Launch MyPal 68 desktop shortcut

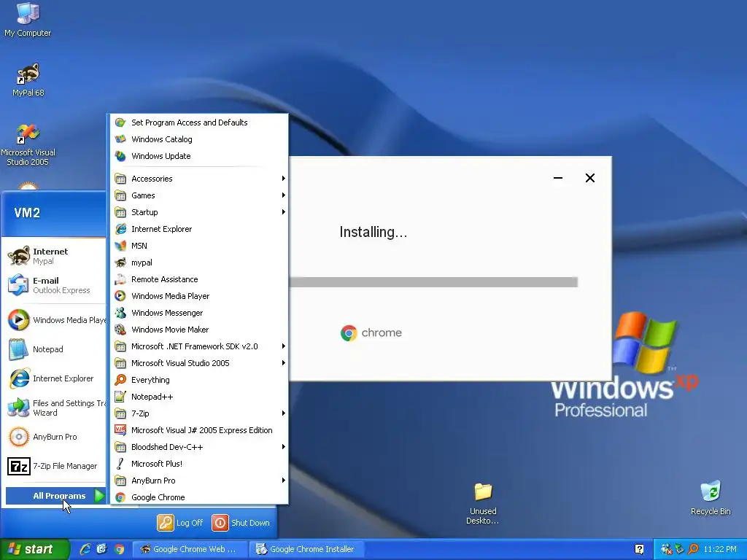(28, 79)
